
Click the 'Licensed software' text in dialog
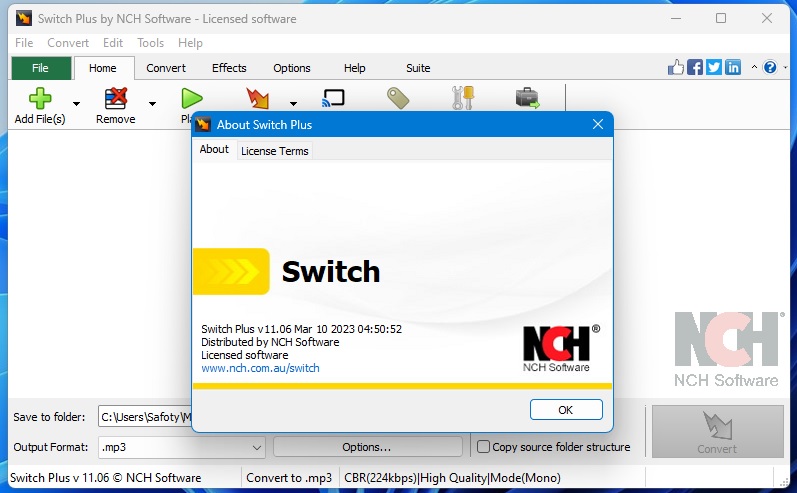click(244, 355)
